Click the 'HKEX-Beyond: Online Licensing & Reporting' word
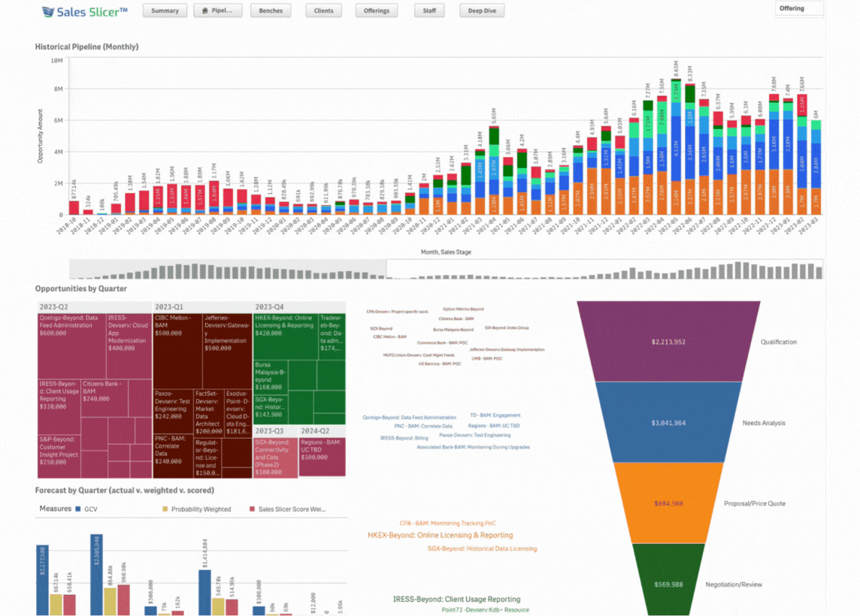This screenshot has width=860, height=616. [x=441, y=535]
